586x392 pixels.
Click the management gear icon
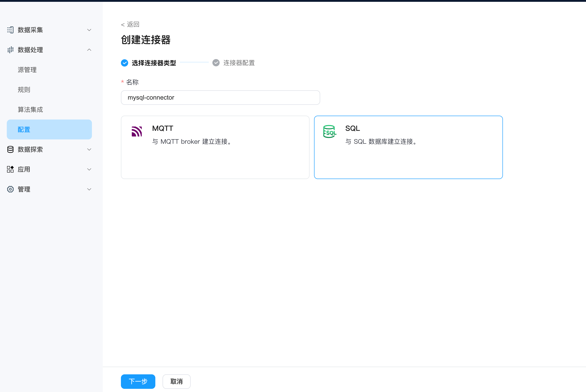[x=10, y=189]
